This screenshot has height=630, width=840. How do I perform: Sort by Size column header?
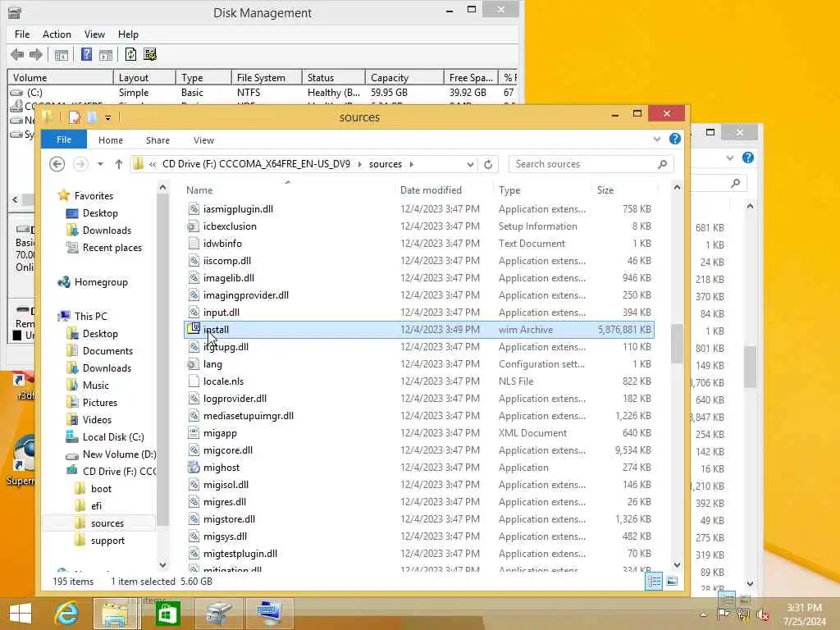coord(605,190)
